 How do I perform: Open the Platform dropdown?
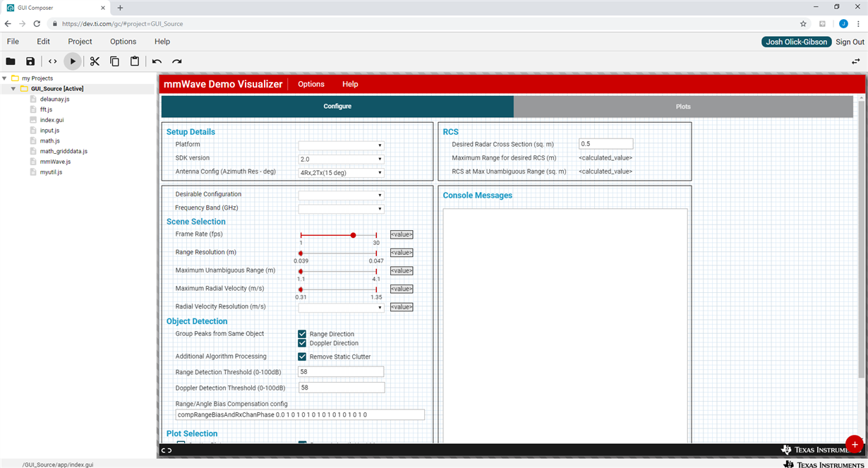click(341, 145)
